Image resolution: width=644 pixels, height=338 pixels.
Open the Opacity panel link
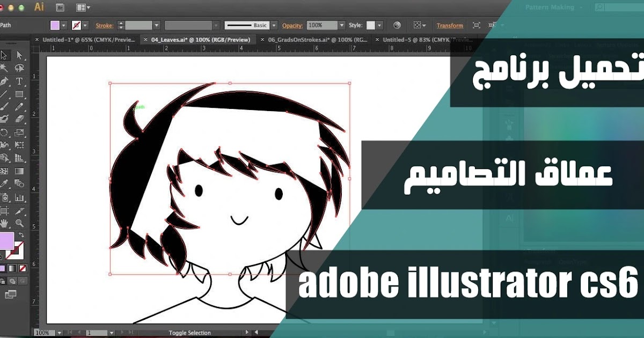294,25
